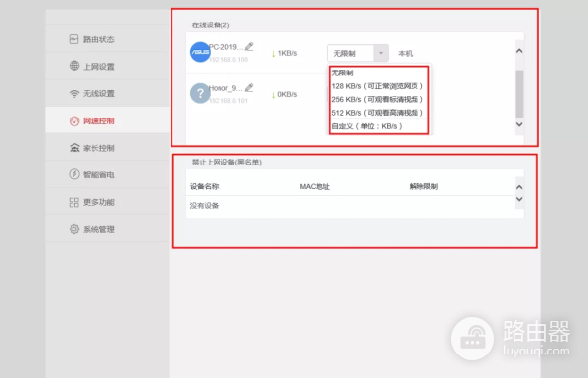
Task: Edit PC-2019 device name pencil icon
Action: click(249, 47)
